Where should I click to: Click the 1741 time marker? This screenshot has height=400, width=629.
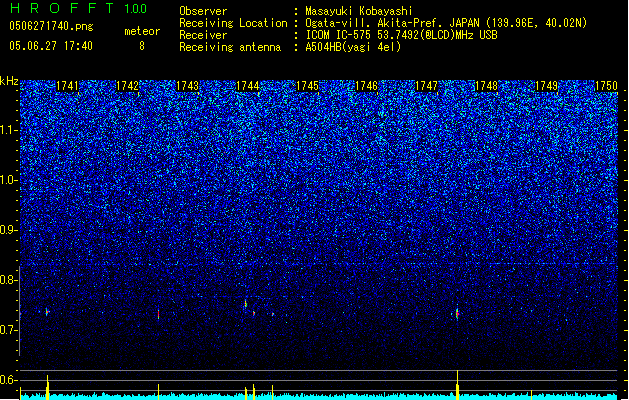(67, 86)
